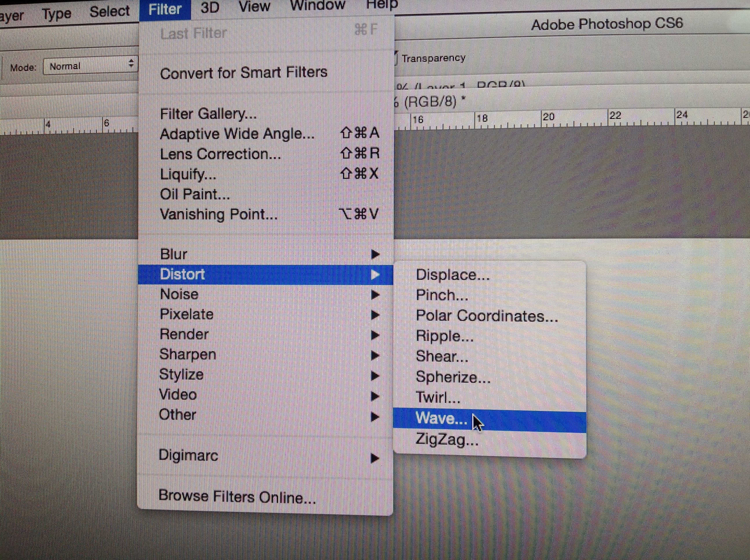Image resolution: width=750 pixels, height=560 pixels.
Task: Open the Mode dropdown set to Normal
Action: click(90, 66)
